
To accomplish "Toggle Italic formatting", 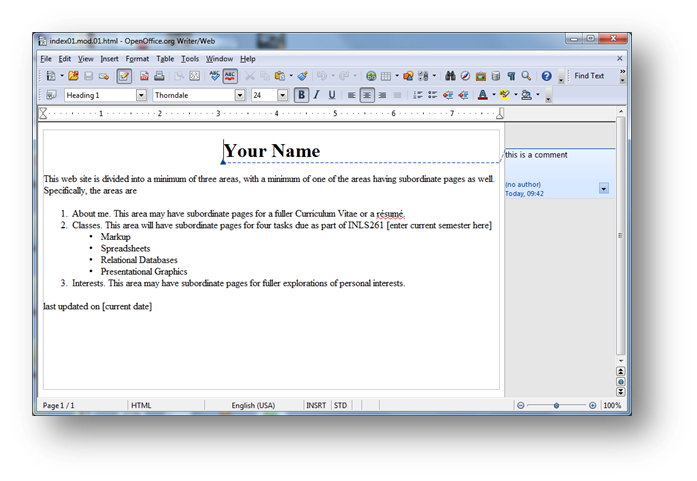I will coord(316,96).
